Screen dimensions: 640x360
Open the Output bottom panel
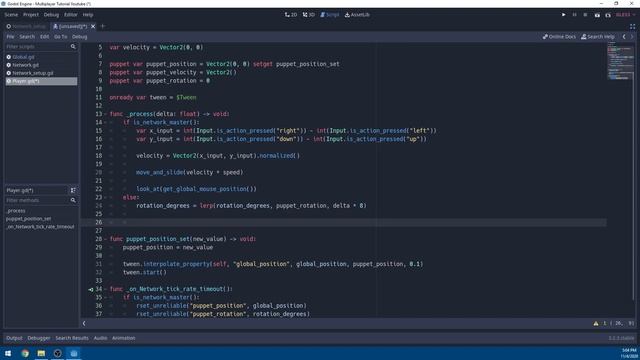pos(14,338)
